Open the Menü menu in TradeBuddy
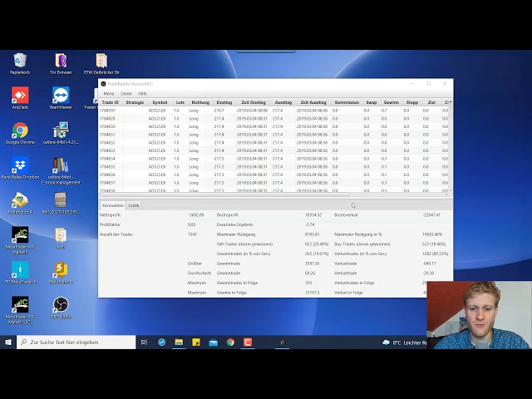This screenshot has width=532, height=399. click(x=109, y=93)
